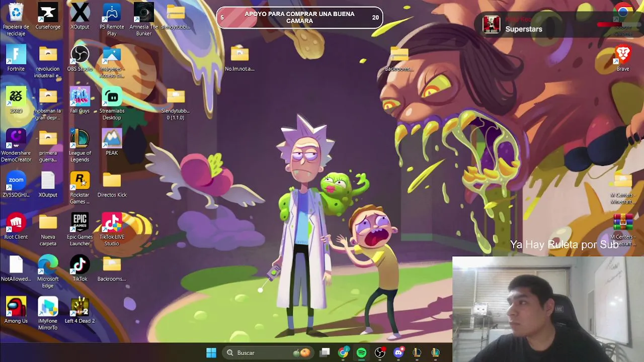Select the XOutput file below the primera guerra folder
This screenshot has height=362, width=644.
pos(48,185)
